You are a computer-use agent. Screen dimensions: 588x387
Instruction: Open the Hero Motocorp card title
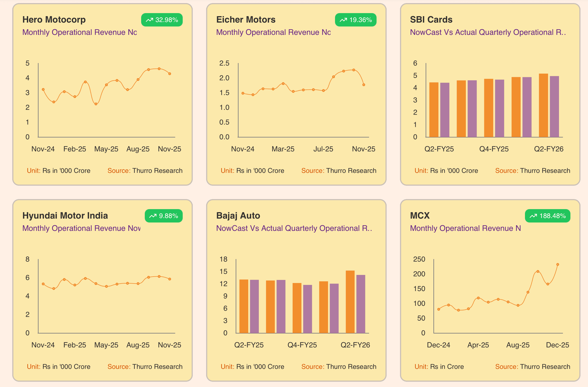(54, 20)
